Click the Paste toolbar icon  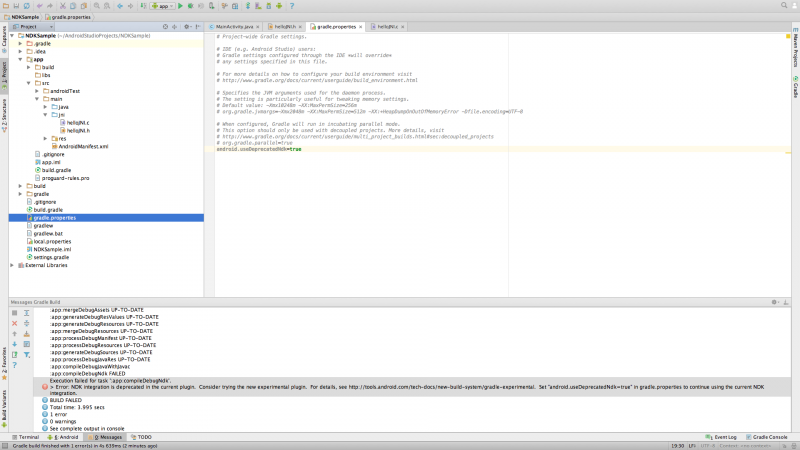[x=84, y=6]
